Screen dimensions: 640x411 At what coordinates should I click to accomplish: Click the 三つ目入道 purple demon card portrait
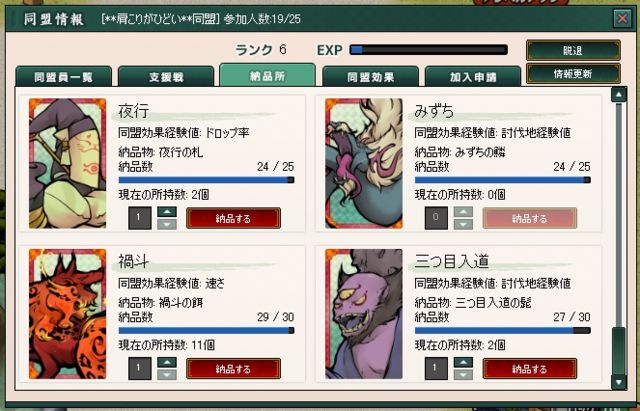(364, 314)
